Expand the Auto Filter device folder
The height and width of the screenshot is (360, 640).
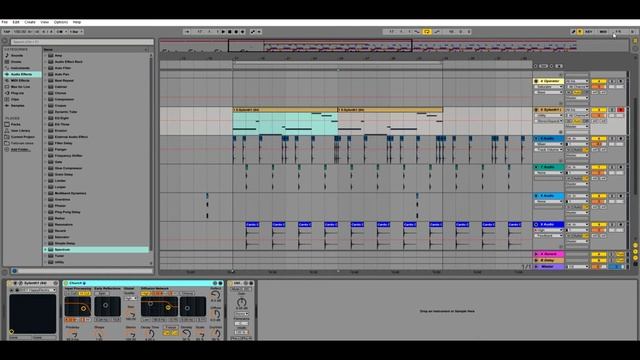point(45,68)
